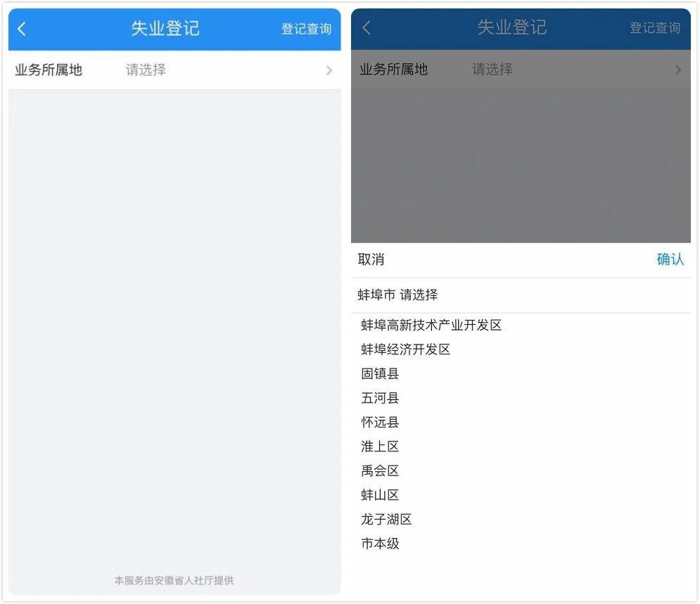
Task: Pick 禹会区 from the picker list
Action: [x=380, y=471]
